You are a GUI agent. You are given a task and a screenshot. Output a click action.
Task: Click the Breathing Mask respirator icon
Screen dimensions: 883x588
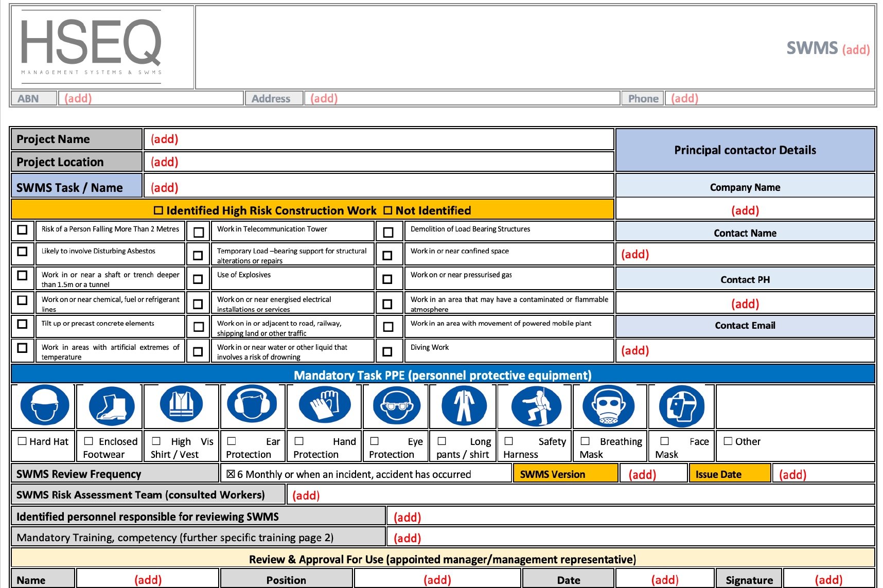tap(608, 405)
